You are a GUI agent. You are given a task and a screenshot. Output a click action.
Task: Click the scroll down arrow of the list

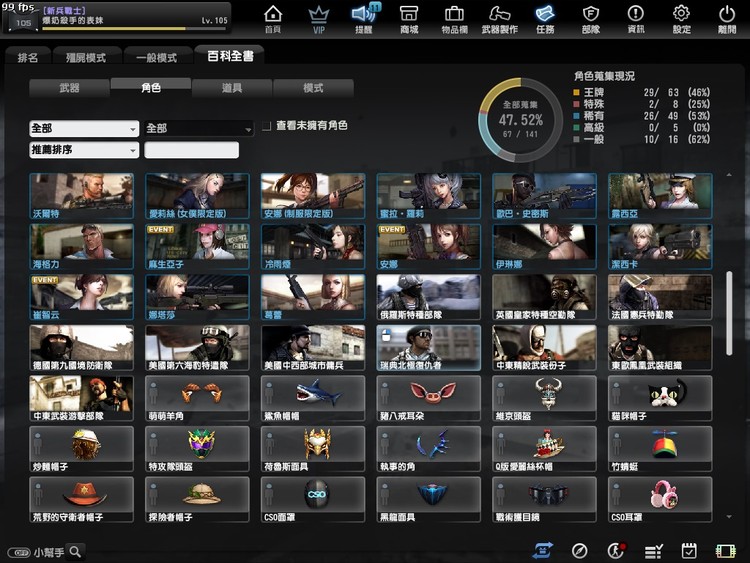[x=728, y=517]
